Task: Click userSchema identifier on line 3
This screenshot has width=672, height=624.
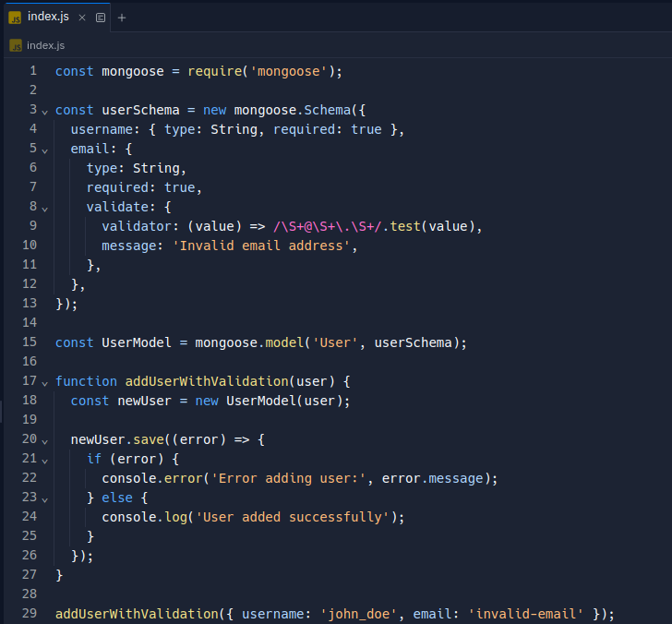Action: coord(140,110)
